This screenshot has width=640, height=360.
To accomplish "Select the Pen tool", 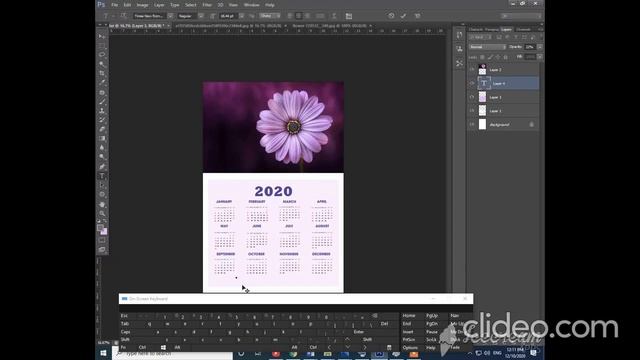I will [x=102, y=167].
